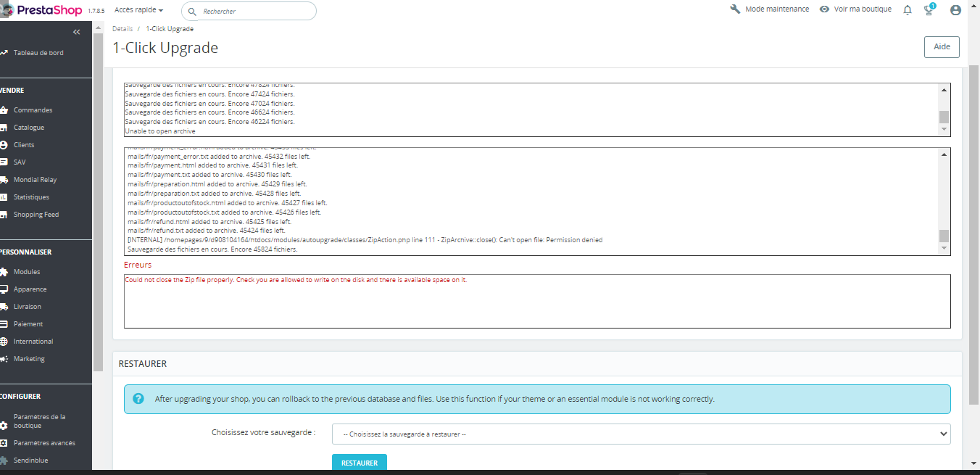Click the info question icon in Restaurer box

(x=138, y=399)
